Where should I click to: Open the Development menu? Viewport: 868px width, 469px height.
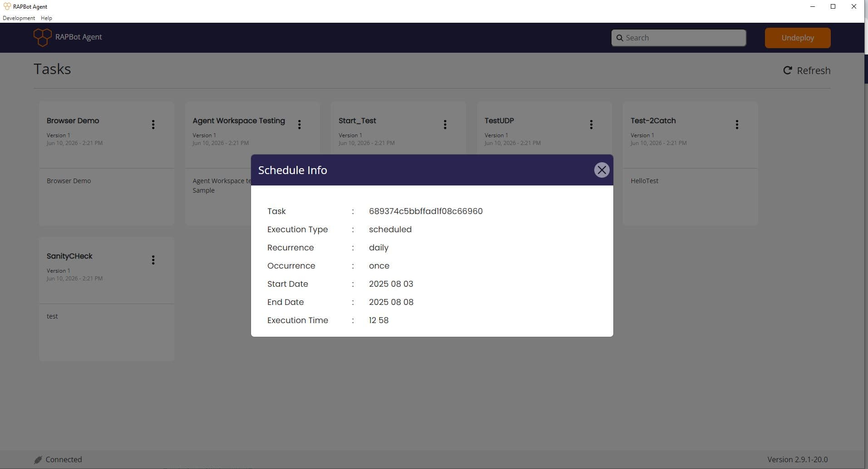[x=19, y=18]
